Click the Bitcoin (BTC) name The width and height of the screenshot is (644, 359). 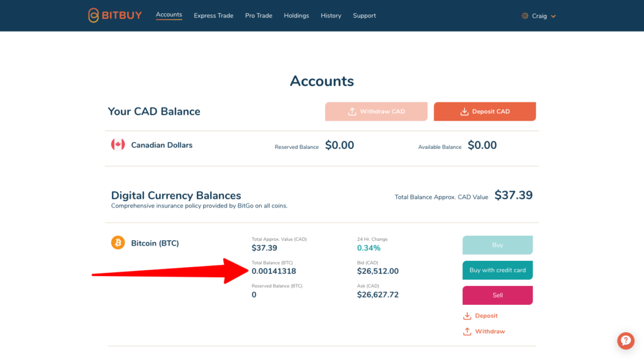pyautogui.click(x=155, y=243)
